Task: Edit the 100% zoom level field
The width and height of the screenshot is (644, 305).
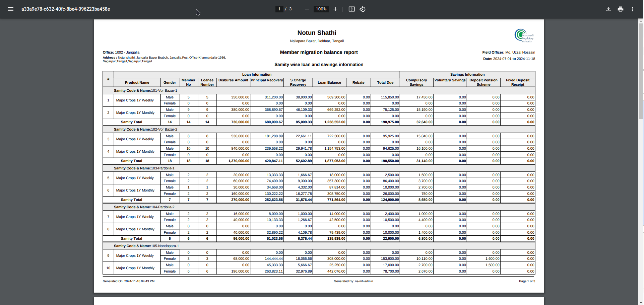Action: coord(321,9)
